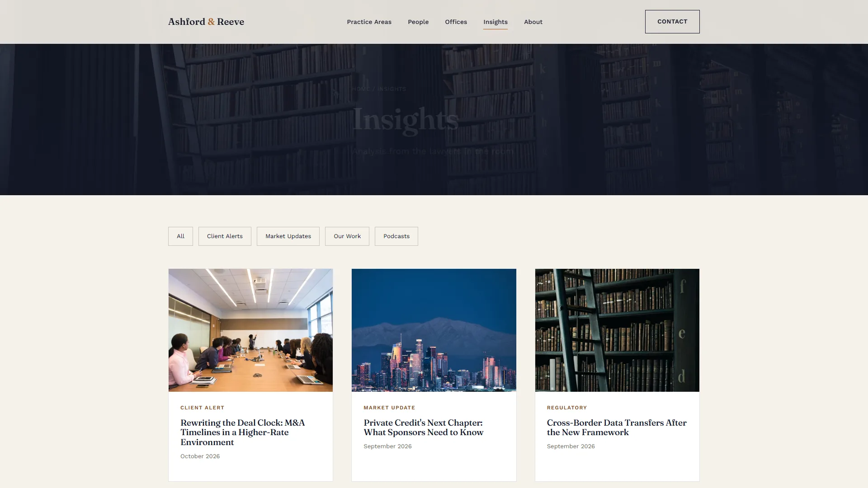
Task: Filter by Client Alerts
Action: pyautogui.click(x=225, y=236)
